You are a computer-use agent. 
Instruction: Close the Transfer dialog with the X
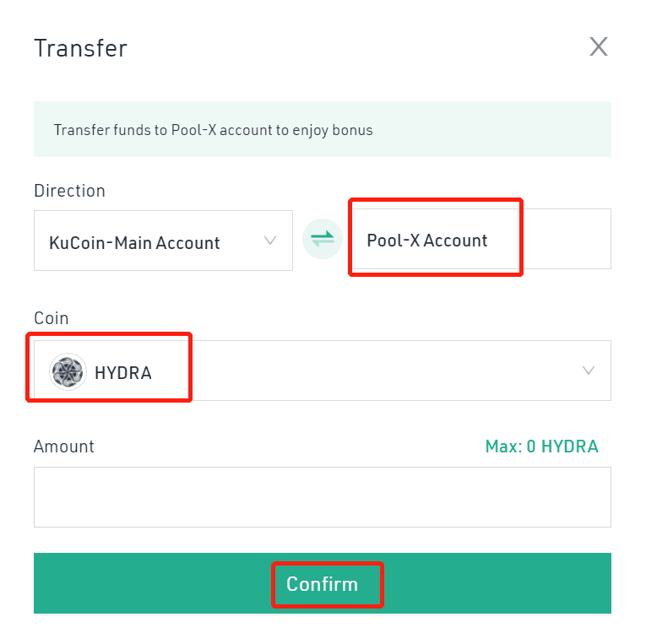pos(598,46)
